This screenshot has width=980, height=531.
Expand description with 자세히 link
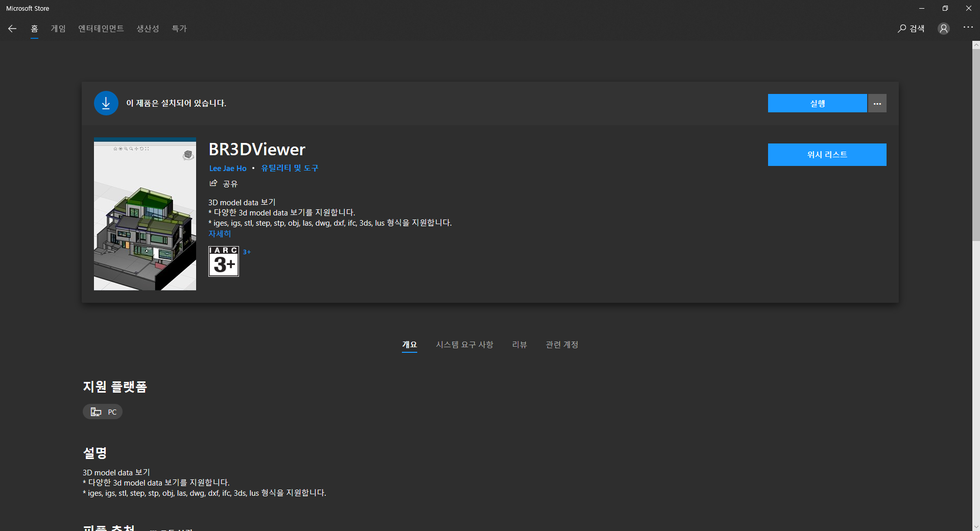point(220,234)
